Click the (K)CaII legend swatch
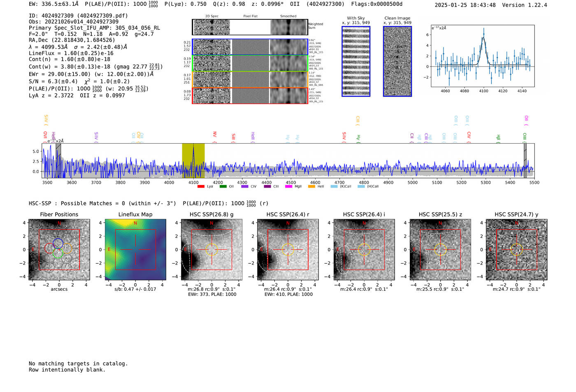 (334, 186)
